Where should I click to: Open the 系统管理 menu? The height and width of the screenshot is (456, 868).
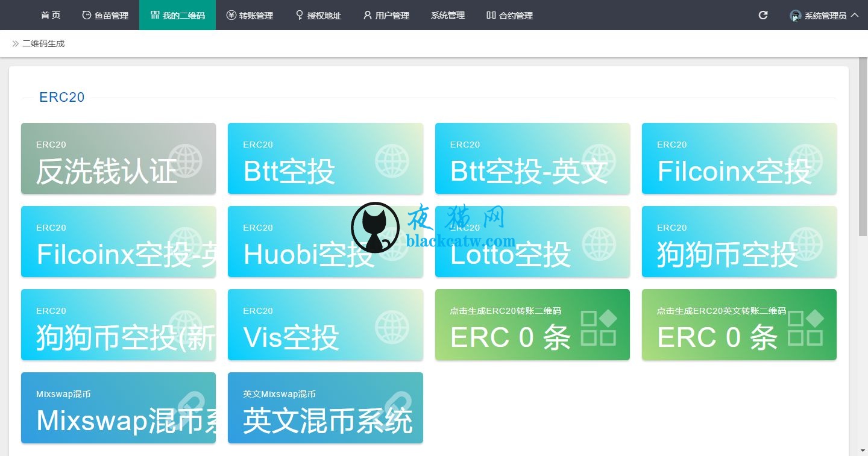(x=448, y=15)
